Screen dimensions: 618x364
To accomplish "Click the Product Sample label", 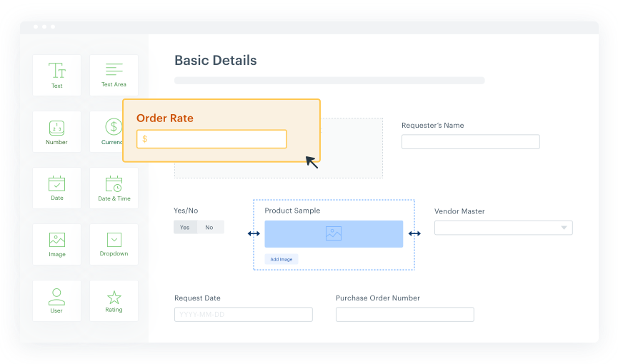I will click(x=292, y=211).
